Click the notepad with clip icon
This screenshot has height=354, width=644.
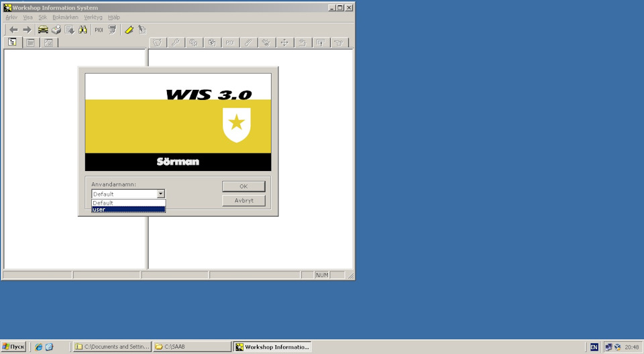(142, 29)
